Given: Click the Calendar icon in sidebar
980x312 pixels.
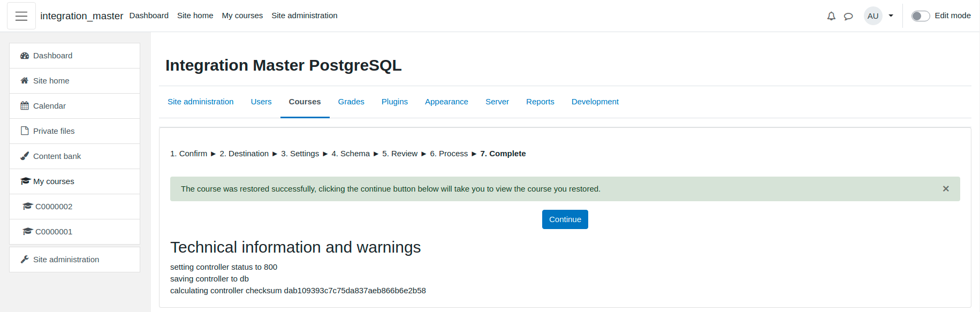Looking at the screenshot, I should point(25,106).
